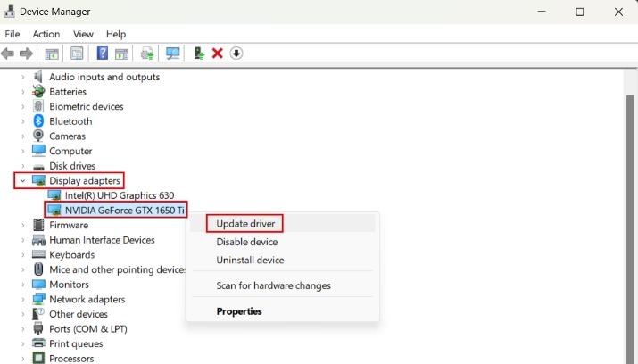The height and width of the screenshot is (364, 638).
Task: Select the Monitors tree item label
Action: pos(70,285)
